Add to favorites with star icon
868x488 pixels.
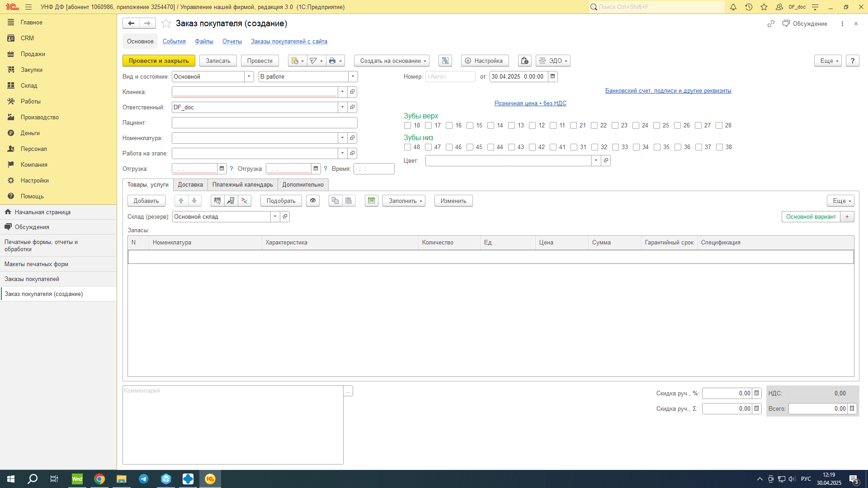pyautogui.click(x=166, y=23)
